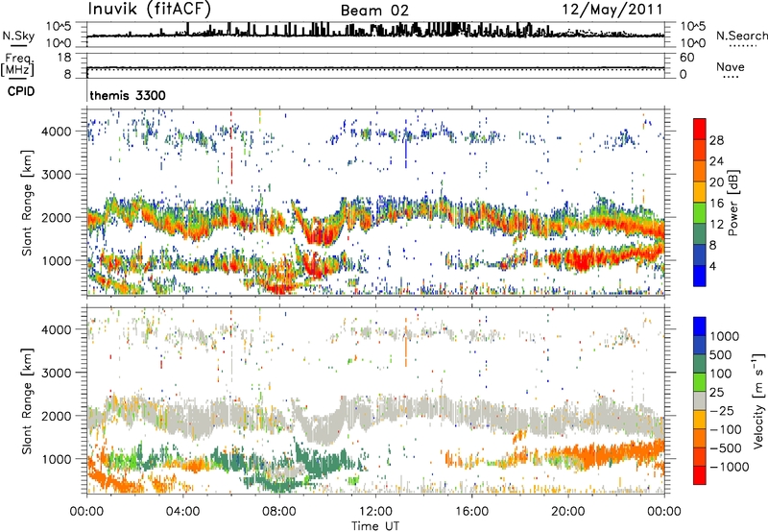768x532 pixels.
Task: Click the '18' frequency axis tick
Action: (64, 57)
